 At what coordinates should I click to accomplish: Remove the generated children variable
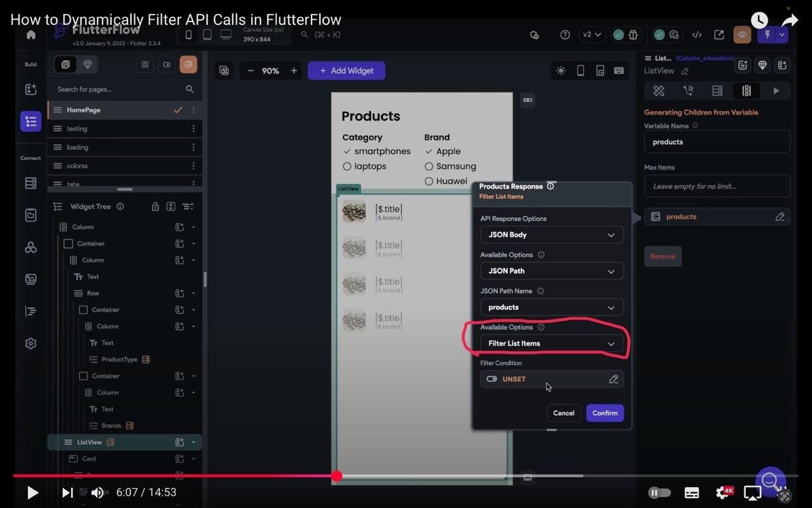(663, 257)
